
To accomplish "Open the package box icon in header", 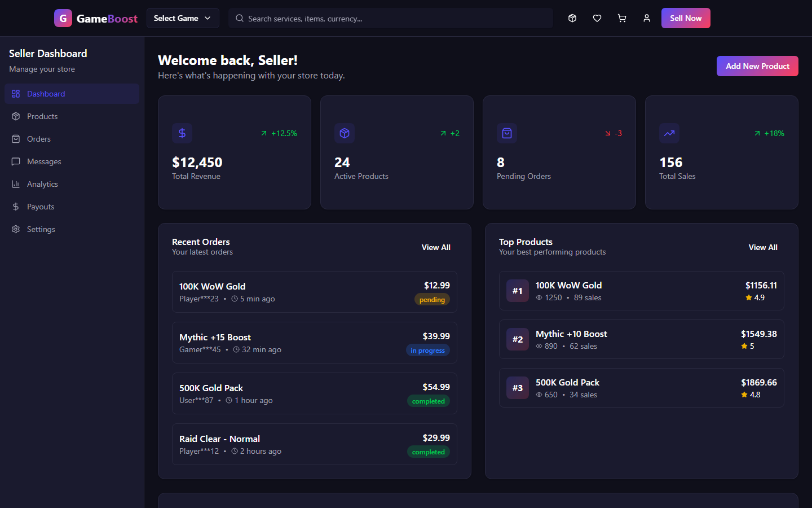I will [572, 18].
